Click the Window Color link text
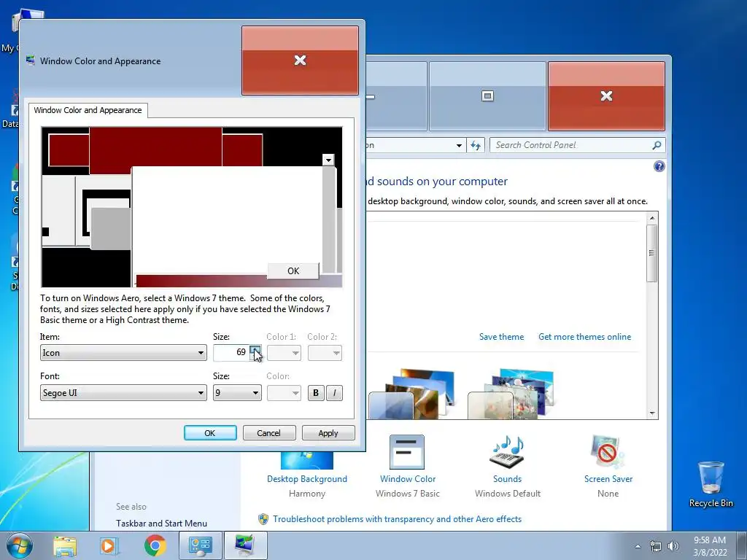 [408, 479]
